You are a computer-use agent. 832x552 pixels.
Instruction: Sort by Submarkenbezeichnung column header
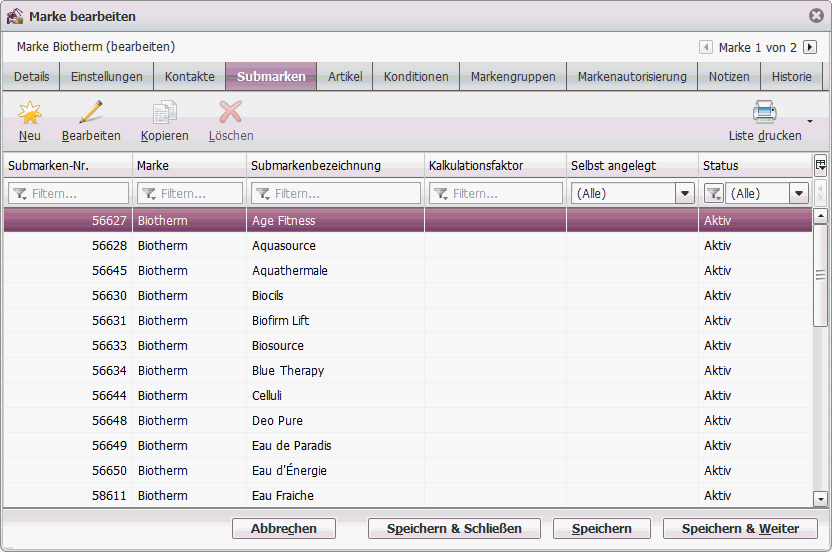335,166
